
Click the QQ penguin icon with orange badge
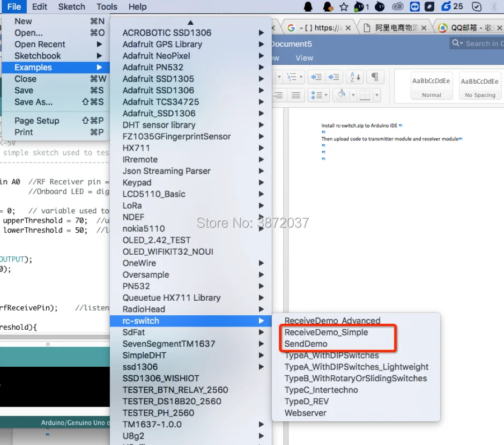pyautogui.click(x=328, y=6)
